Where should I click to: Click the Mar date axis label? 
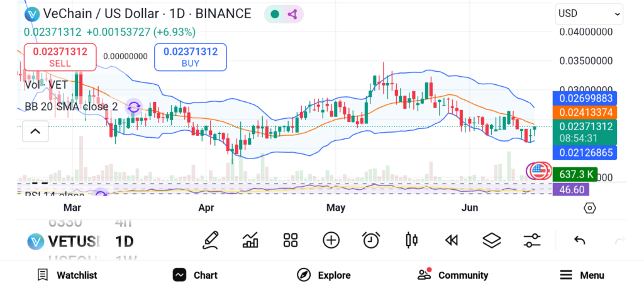(73, 208)
